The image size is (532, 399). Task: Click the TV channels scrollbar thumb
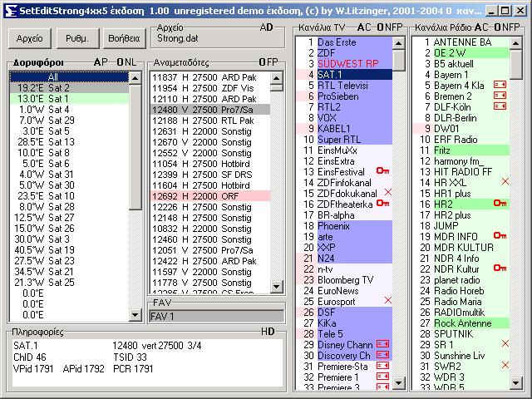tap(399, 61)
